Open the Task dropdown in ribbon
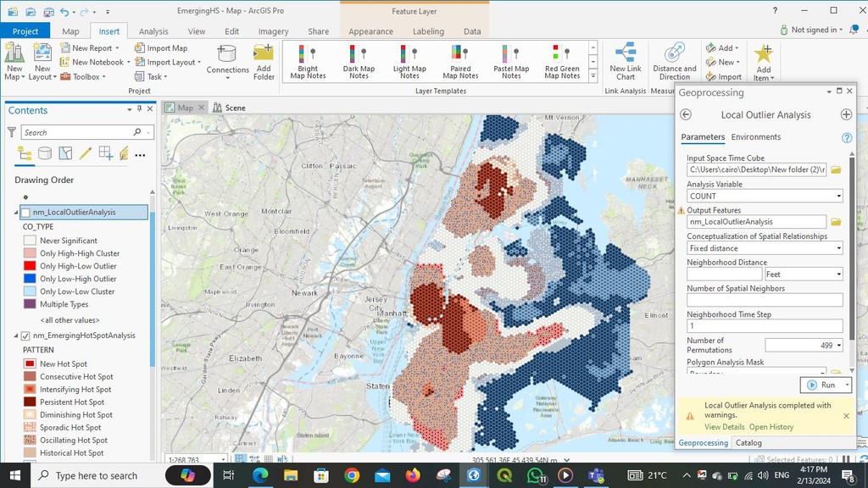 (151, 76)
